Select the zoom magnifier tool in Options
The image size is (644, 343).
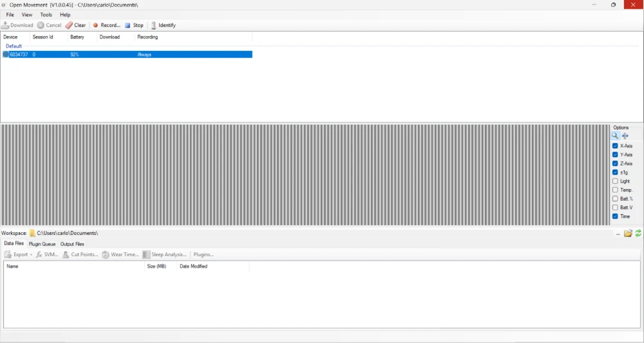click(615, 135)
